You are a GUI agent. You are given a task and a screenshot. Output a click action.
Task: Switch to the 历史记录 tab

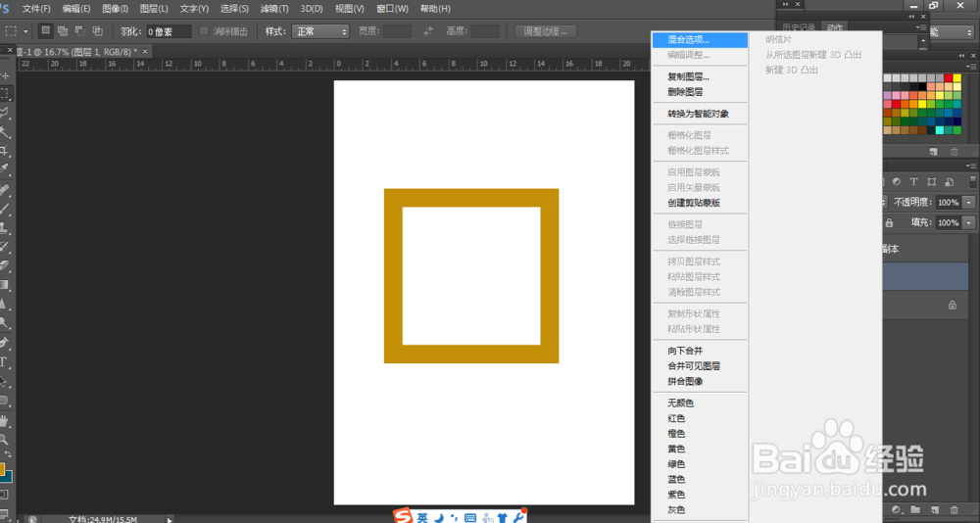pos(799,27)
